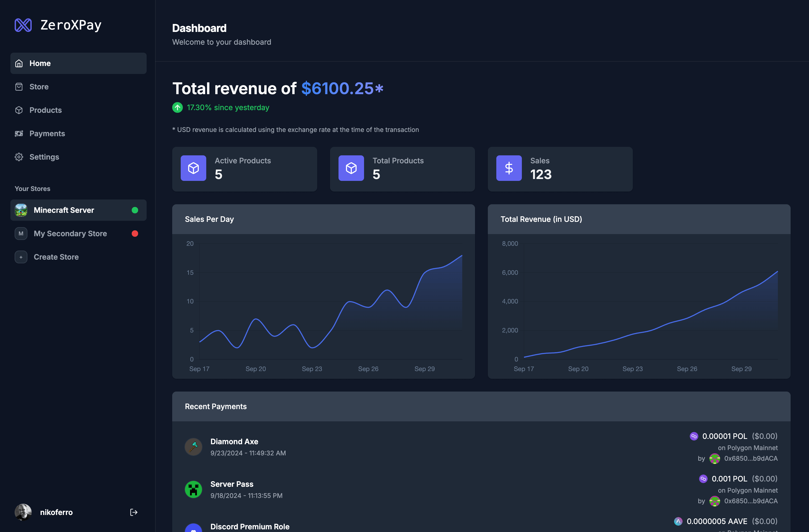809x532 pixels.
Task: Click Minecraft Server green status dot
Action: 135,210
